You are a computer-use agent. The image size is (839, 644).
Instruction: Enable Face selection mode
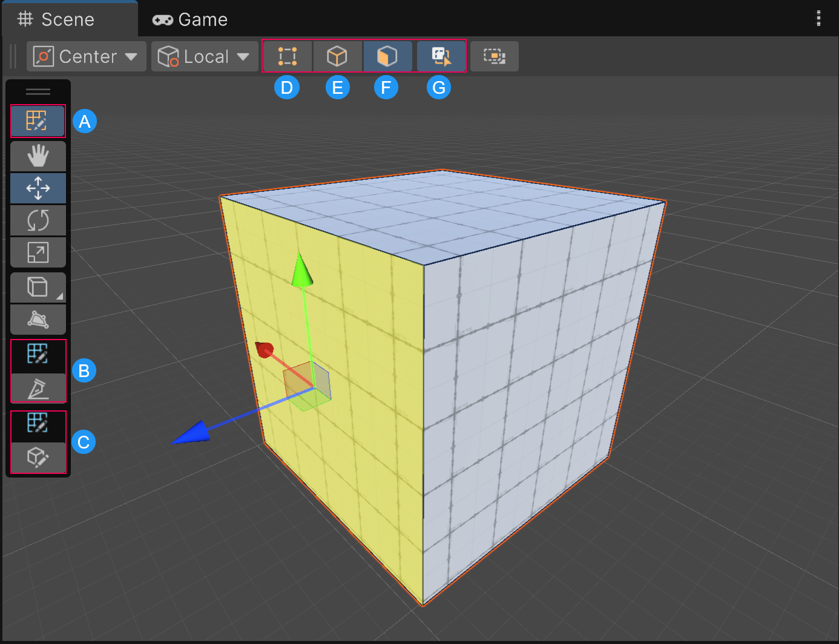click(x=386, y=56)
